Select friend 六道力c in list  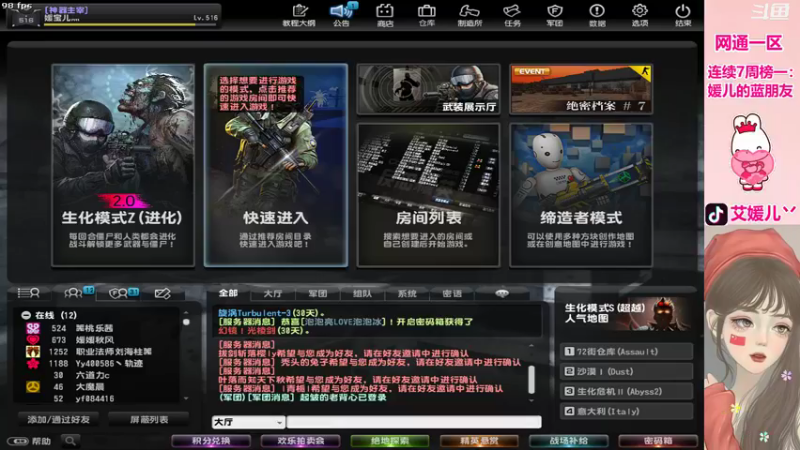click(x=99, y=375)
